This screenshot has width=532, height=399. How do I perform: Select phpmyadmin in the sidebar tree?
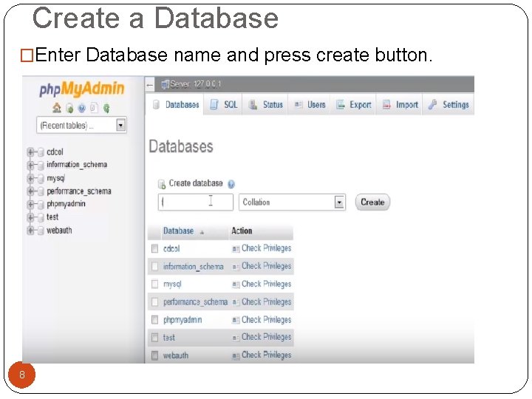click(x=66, y=204)
